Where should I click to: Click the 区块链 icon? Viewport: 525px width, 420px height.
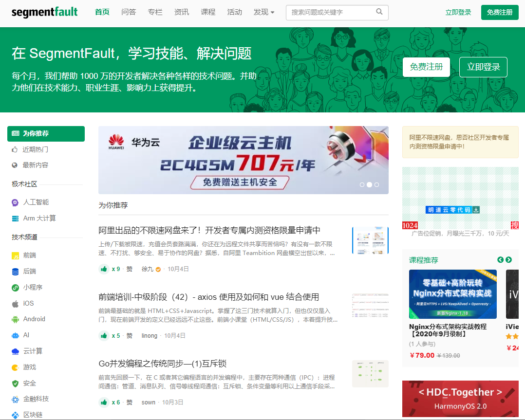click(16, 415)
